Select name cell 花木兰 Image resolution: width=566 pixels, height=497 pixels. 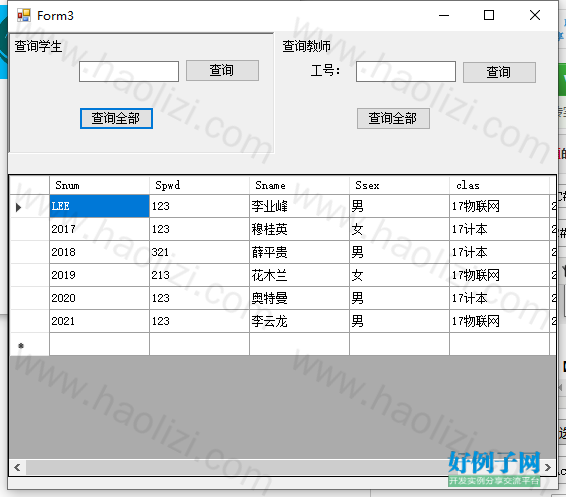(x=299, y=275)
